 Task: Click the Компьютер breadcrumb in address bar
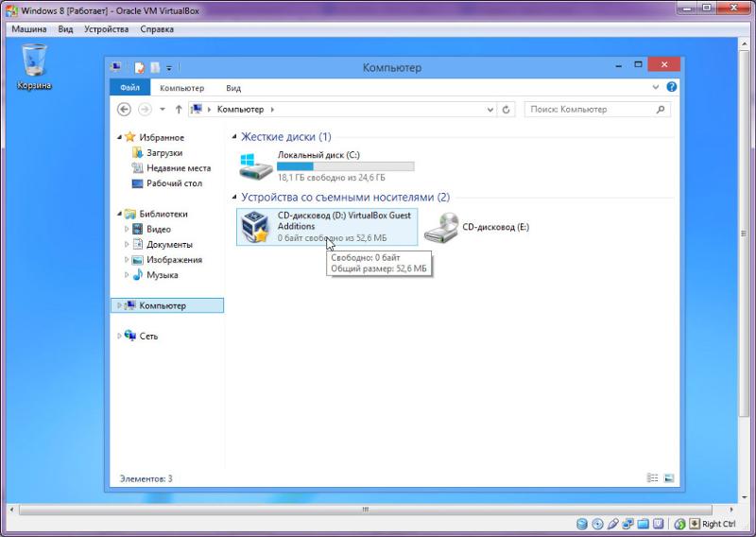(240, 110)
